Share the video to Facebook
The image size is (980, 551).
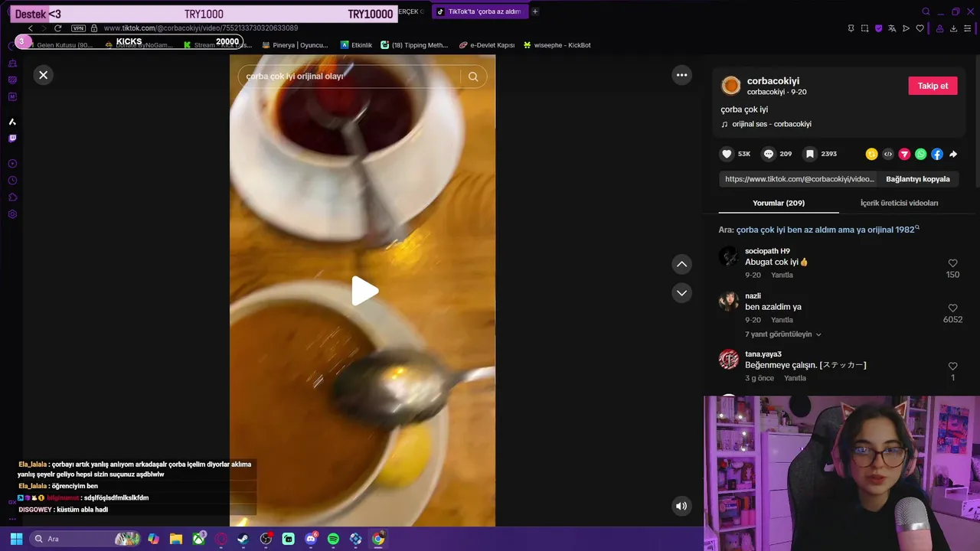(x=937, y=154)
